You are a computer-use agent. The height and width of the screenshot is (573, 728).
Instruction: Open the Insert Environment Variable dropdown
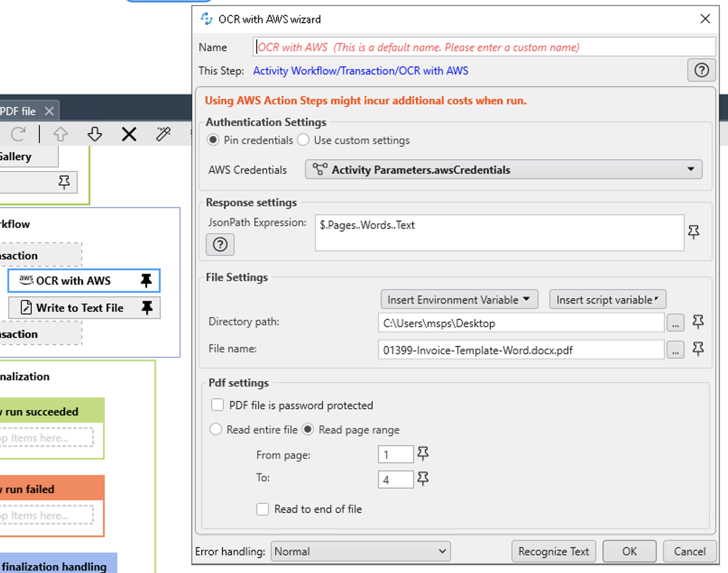click(x=459, y=299)
